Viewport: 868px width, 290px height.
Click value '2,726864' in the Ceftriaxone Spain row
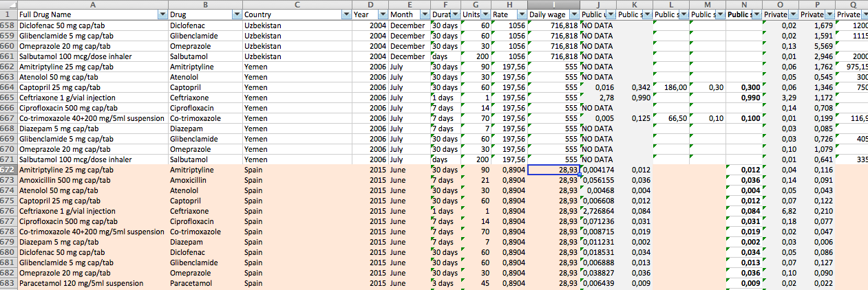[x=598, y=210]
